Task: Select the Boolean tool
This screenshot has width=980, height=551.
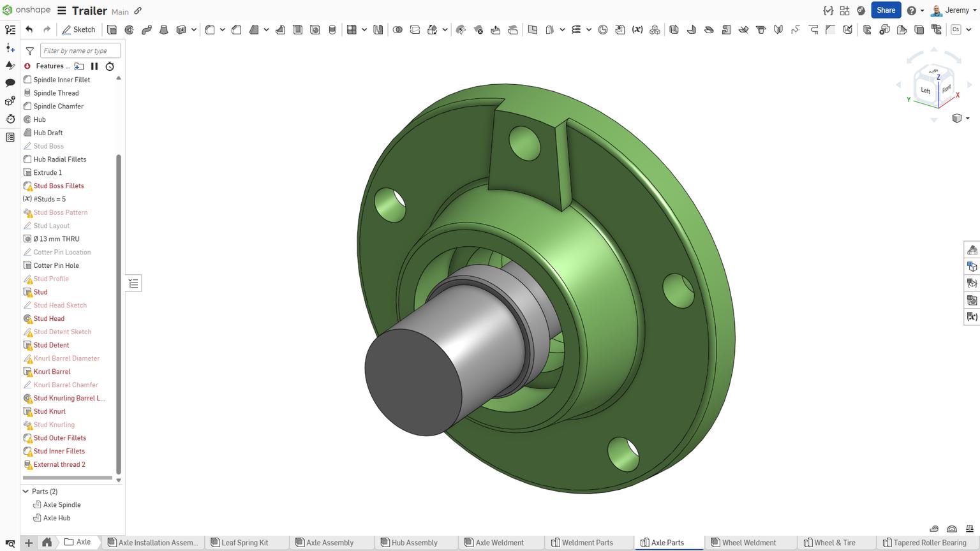Action: (x=398, y=29)
